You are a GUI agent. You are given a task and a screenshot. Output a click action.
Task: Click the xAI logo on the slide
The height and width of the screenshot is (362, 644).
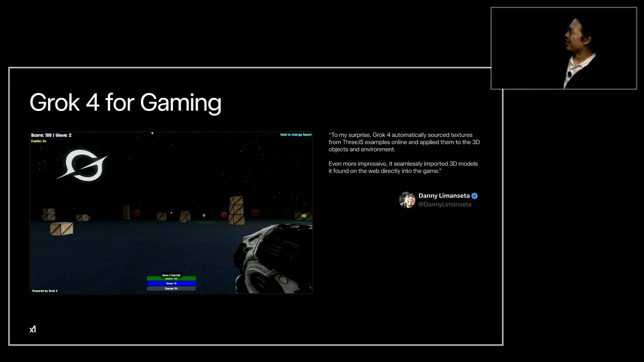point(33,329)
